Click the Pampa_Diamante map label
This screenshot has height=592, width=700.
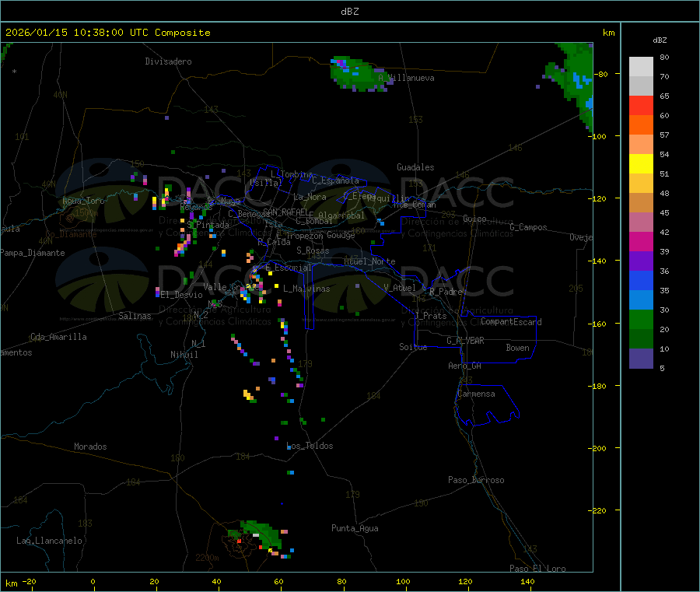pyautogui.click(x=33, y=253)
